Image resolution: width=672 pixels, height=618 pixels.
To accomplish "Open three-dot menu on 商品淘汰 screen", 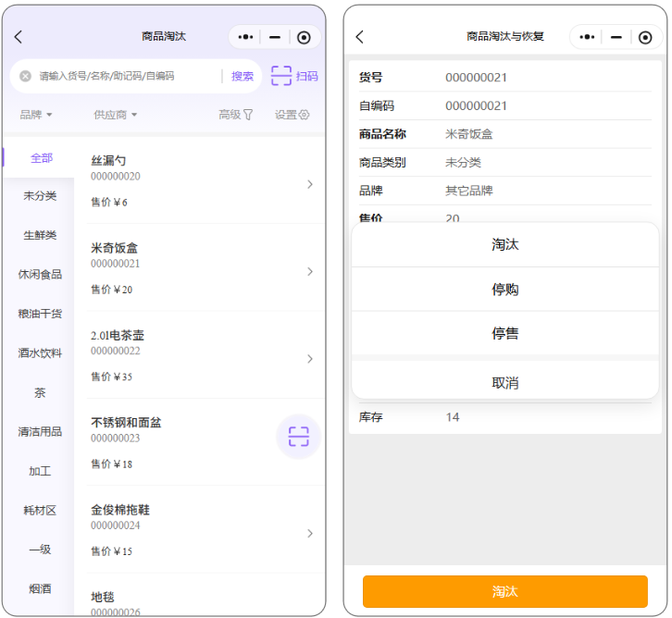I will [x=245, y=37].
